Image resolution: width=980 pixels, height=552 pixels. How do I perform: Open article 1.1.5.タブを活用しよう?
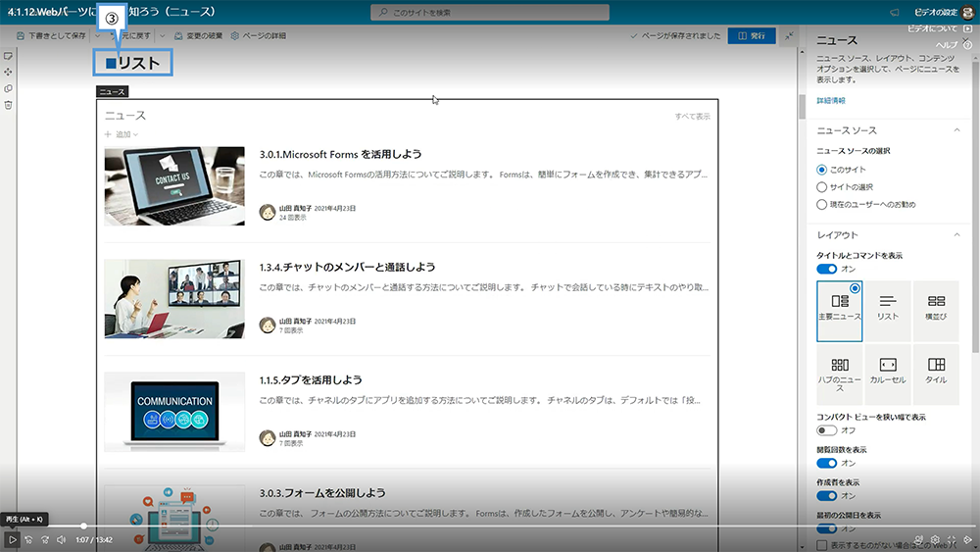click(311, 380)
